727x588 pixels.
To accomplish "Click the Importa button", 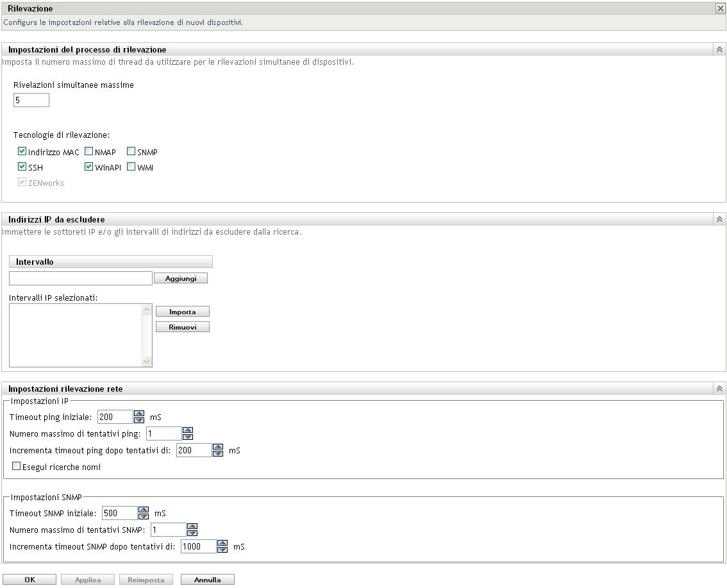I will coord(183,312).
